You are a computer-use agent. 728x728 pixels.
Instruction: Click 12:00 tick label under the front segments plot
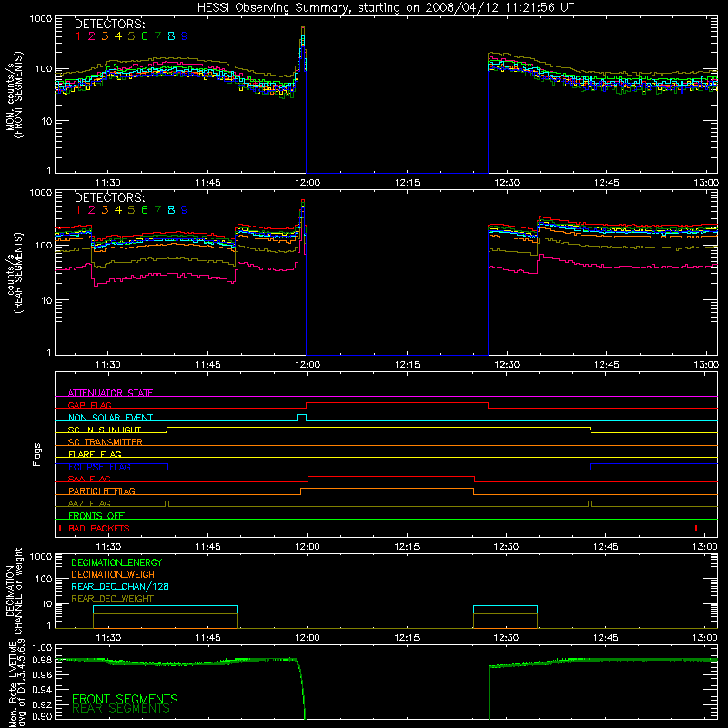(x=308, y=183)
